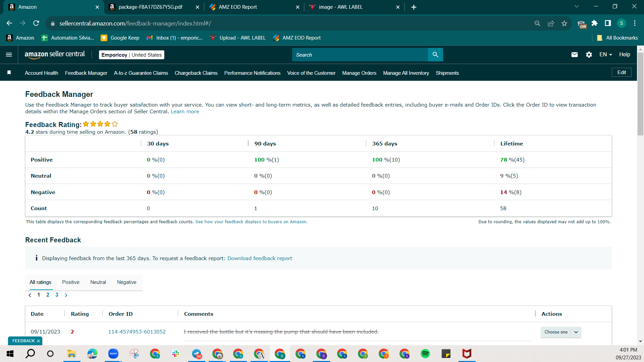644x362 pixels.
Task: Close the package-FBA17DZ67Y5G.pdf tab
Action: [197, 7]
